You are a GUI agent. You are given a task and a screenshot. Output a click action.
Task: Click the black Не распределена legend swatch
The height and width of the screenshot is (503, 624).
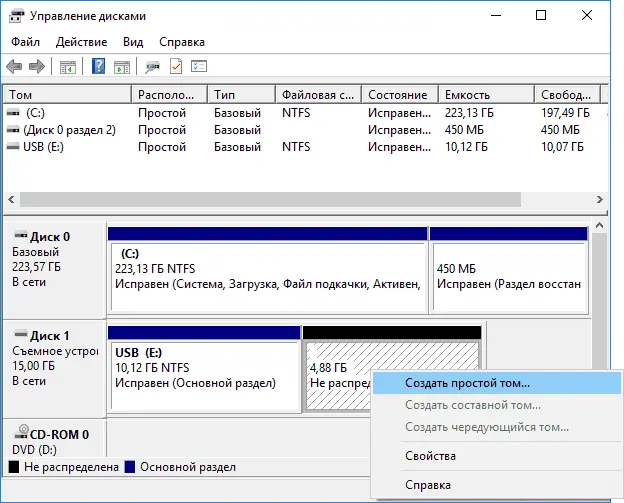pyautogui.click(x=14, y=467)
